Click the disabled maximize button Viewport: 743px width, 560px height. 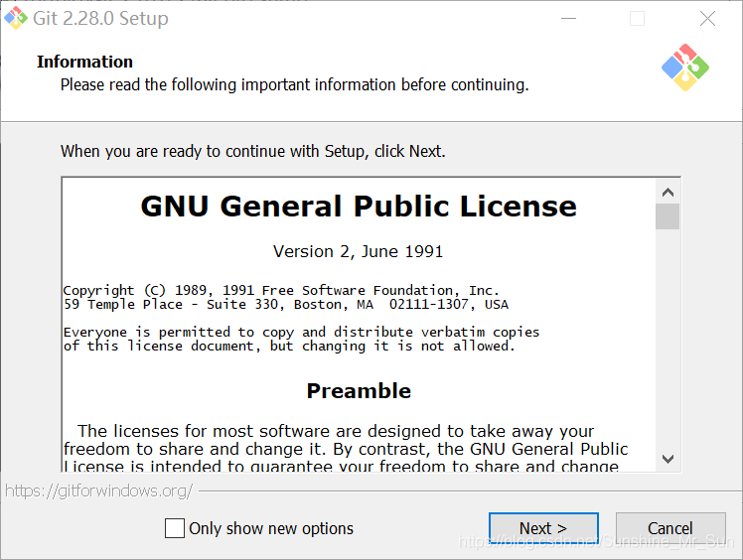tap(638, 18)
